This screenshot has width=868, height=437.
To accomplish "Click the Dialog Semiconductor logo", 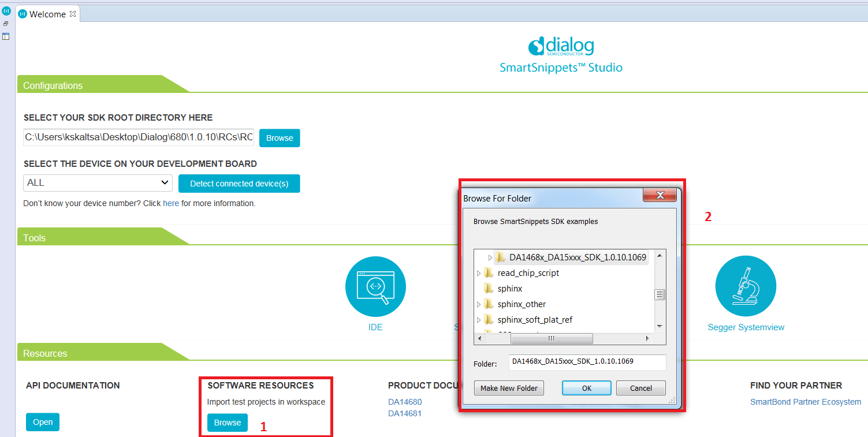I will [561, 46].
